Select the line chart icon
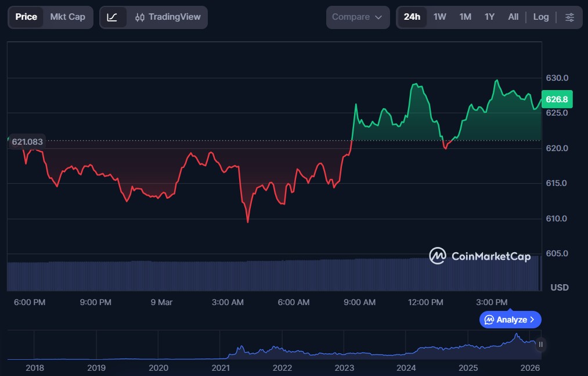Viewport: 588px width, 376px height. (x=113, y=17)
